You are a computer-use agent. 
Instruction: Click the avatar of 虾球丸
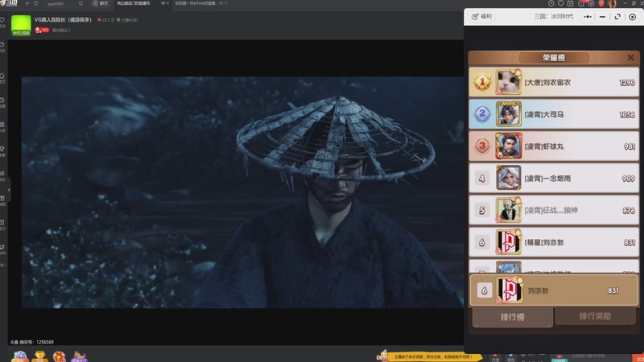tap(509, 146)
